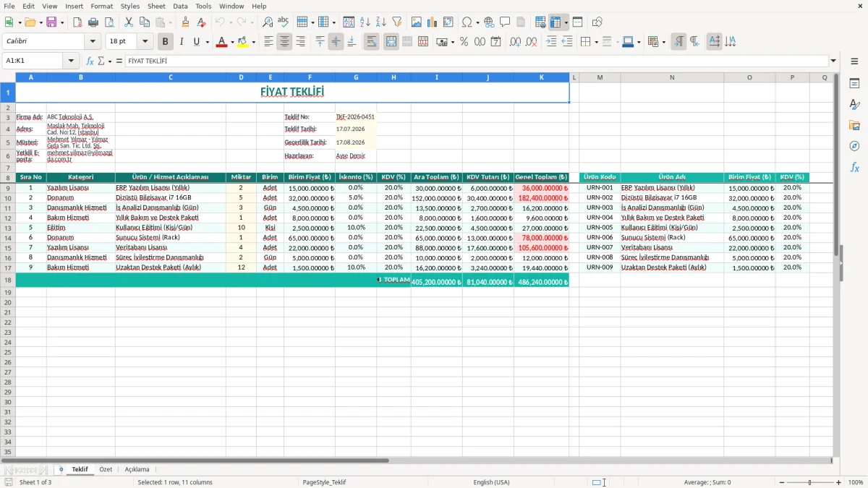Insert a special character (omega icon)
Screen dimensions: 868x488
point(467,22)
